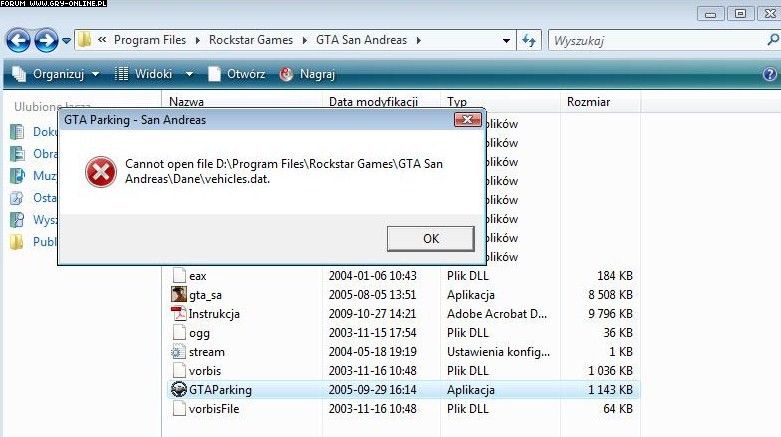Click the help question mark icon
781x437 pixels.
(x=769, y=74)
